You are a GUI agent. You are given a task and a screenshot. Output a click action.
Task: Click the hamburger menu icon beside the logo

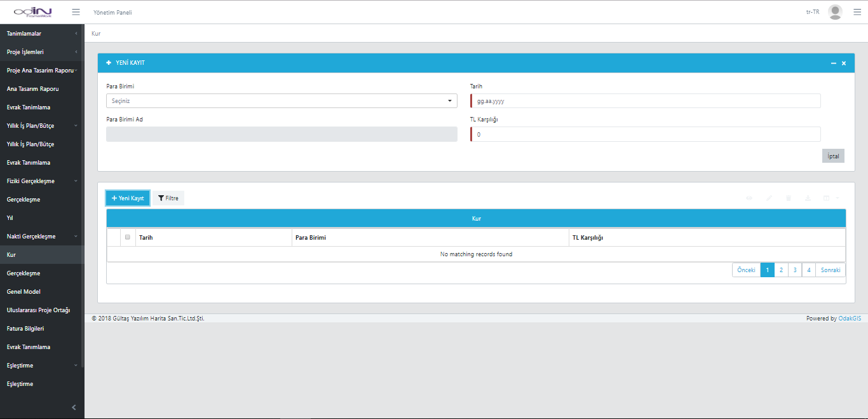(x=76, y=12)
